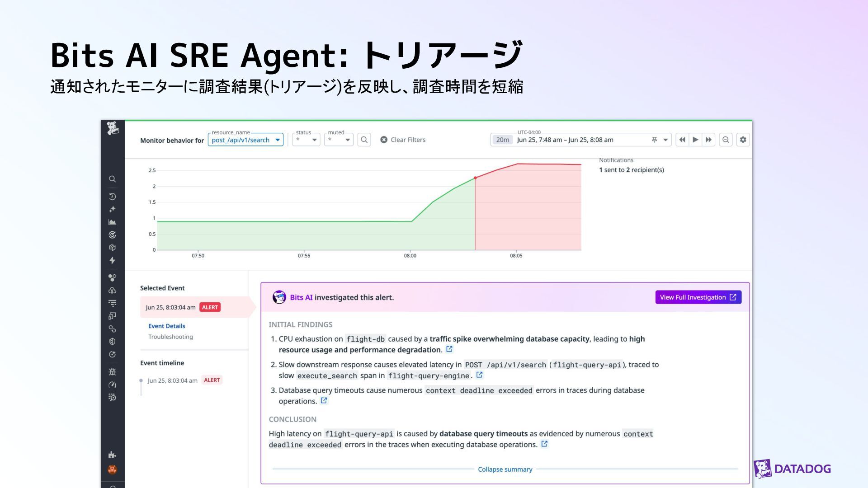The width and height of the screenshot is (868, 488).
Task: Open the Bits AI sparkle icon
Action: click(112, 209)
